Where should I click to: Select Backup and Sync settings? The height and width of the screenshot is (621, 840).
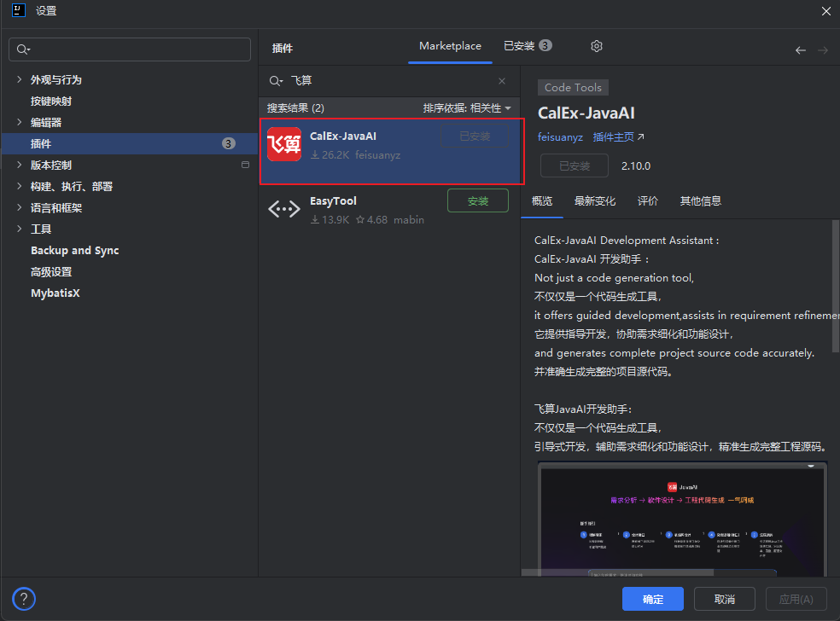(74, 251)
